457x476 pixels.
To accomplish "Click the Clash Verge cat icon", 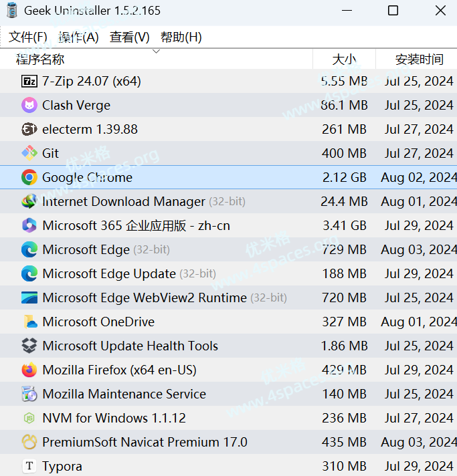I will tap(29, 106).
